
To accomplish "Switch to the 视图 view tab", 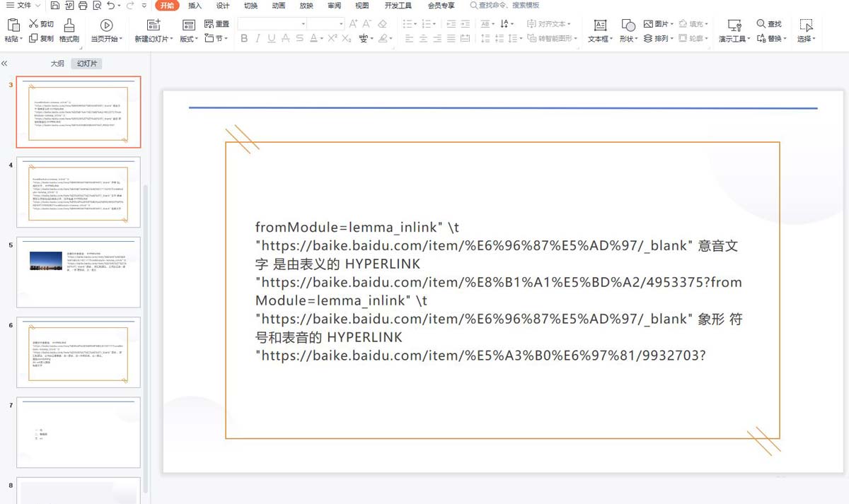I will coord(362,6).
